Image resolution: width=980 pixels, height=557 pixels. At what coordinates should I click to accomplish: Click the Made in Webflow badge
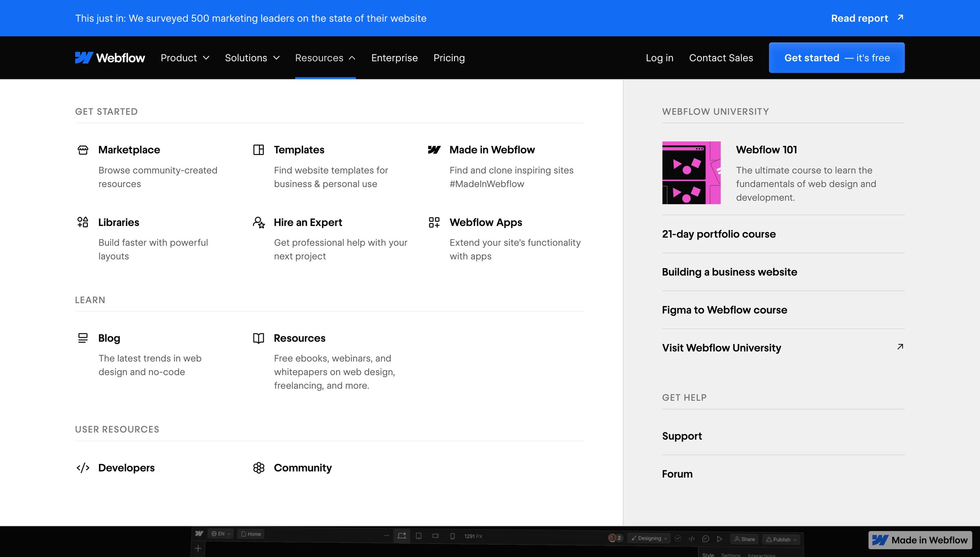[x=920, y=540]
